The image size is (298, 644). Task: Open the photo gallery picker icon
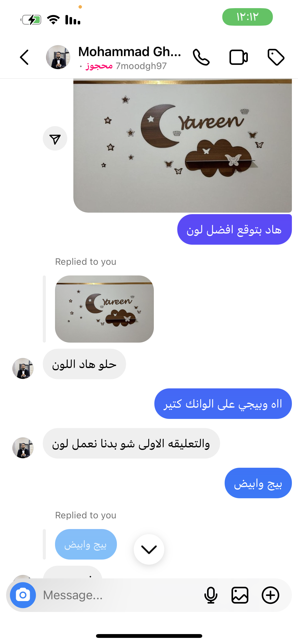[240, 595]
